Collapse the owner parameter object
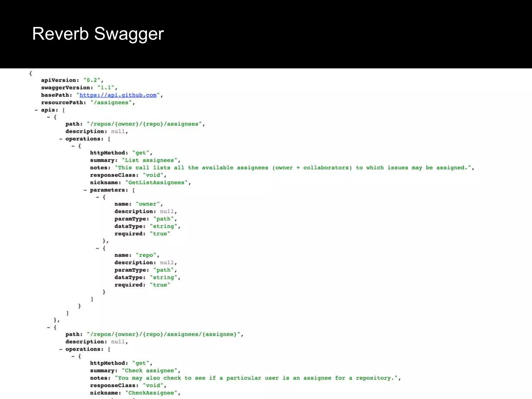This screenshot has height=399, width=532. coord(98,197)
